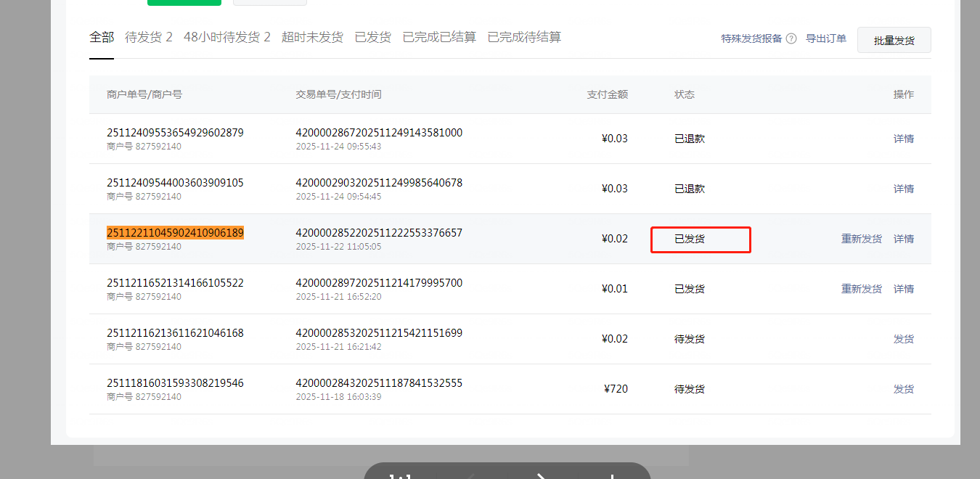The image size is (980, 479).
Task: Click transaction number 4200002852202511222553376657
Action: point(379,233)
